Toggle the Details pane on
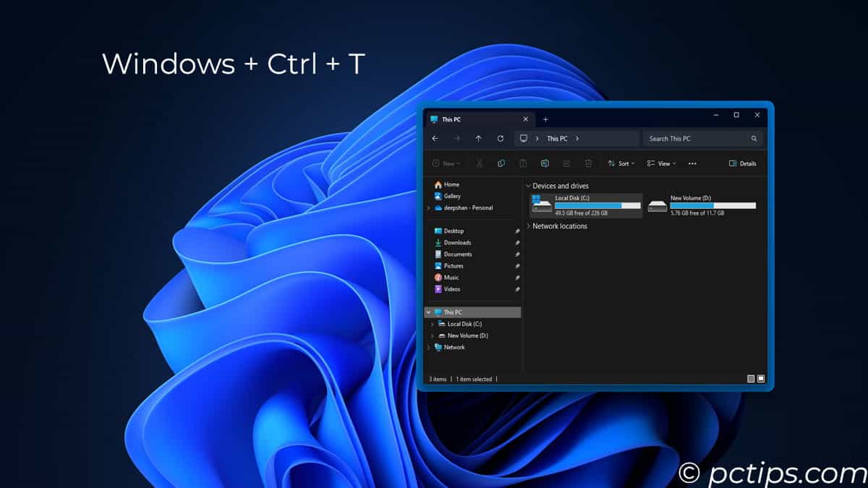868x488 pixels. point(744,163)
